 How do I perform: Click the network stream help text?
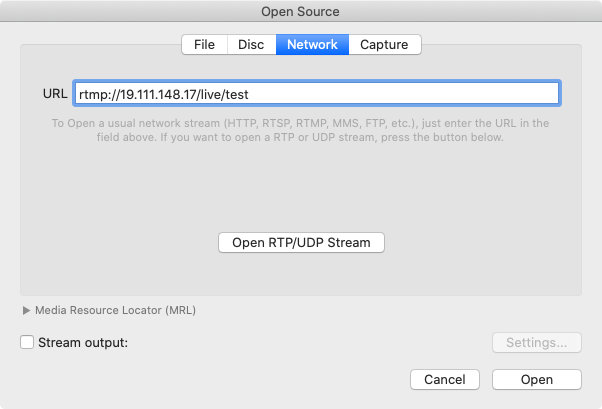point(300,130)
